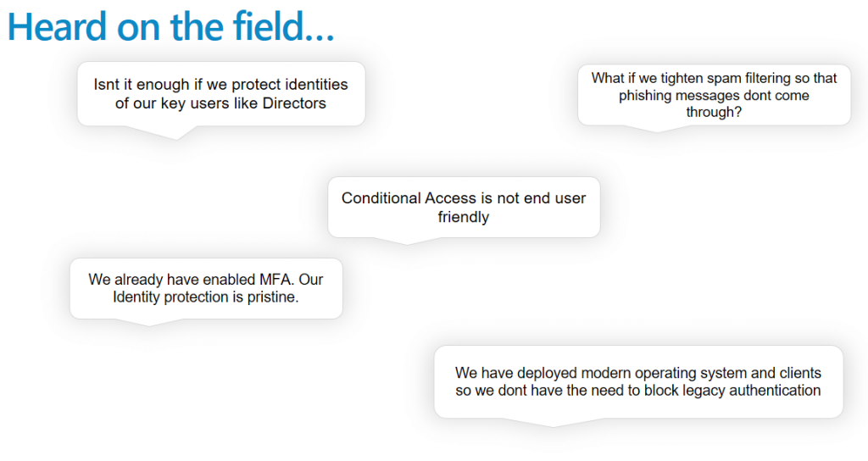
Task: Click the pointer tail below the MFA bubble
Action: point(149,322)
